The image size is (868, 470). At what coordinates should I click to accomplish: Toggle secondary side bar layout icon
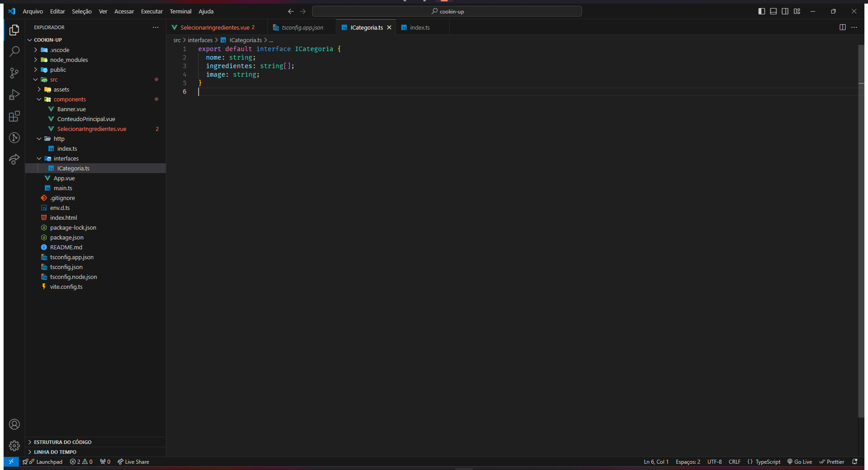pos(785,11)
